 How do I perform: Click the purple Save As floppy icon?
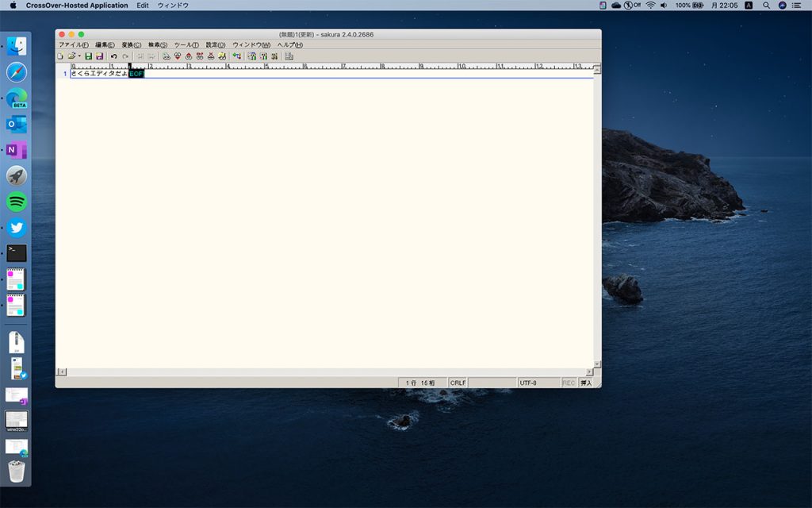click(99, 56)
